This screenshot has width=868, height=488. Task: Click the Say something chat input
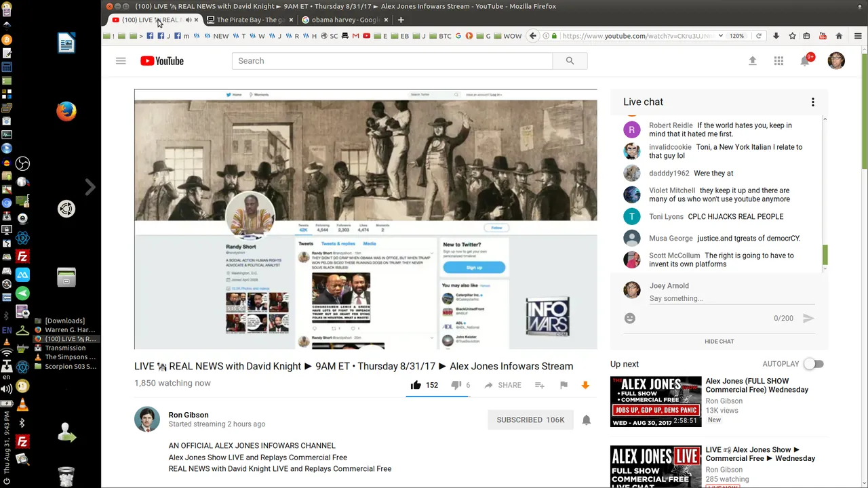pos(732,298)
